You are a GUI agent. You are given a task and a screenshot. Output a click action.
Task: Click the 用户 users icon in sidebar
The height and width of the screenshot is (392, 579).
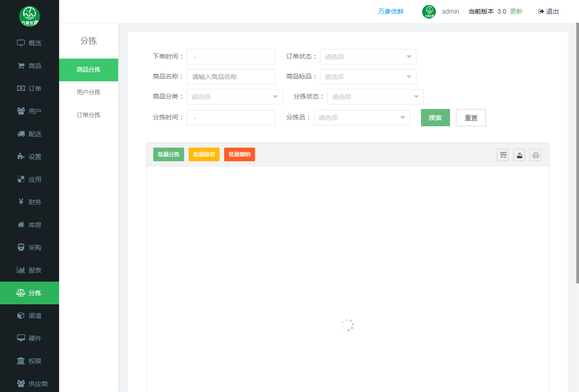(21, 111)
